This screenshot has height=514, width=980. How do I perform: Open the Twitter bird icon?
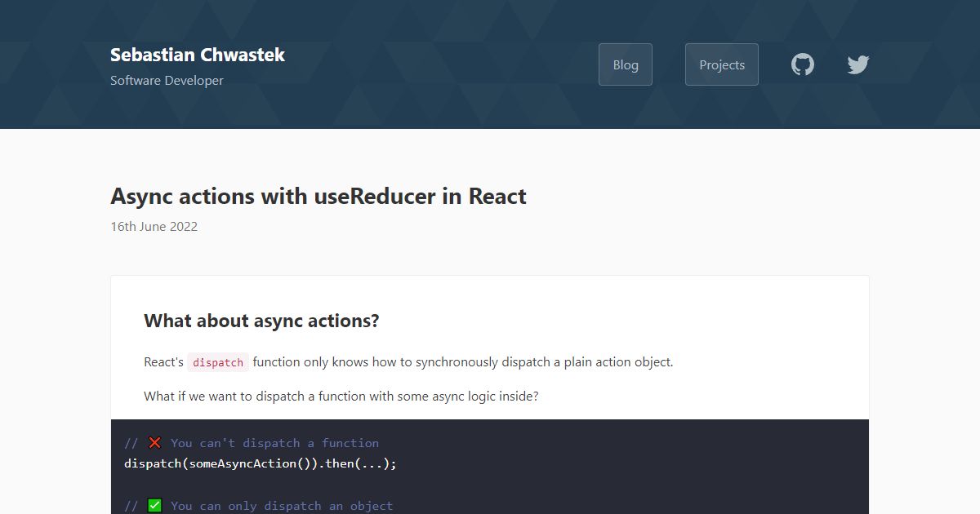858,64
